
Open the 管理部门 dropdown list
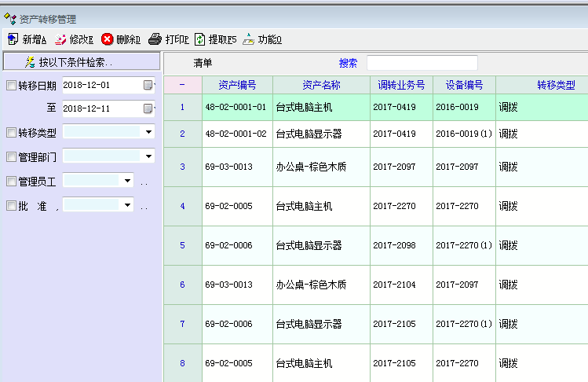[148, 156]
